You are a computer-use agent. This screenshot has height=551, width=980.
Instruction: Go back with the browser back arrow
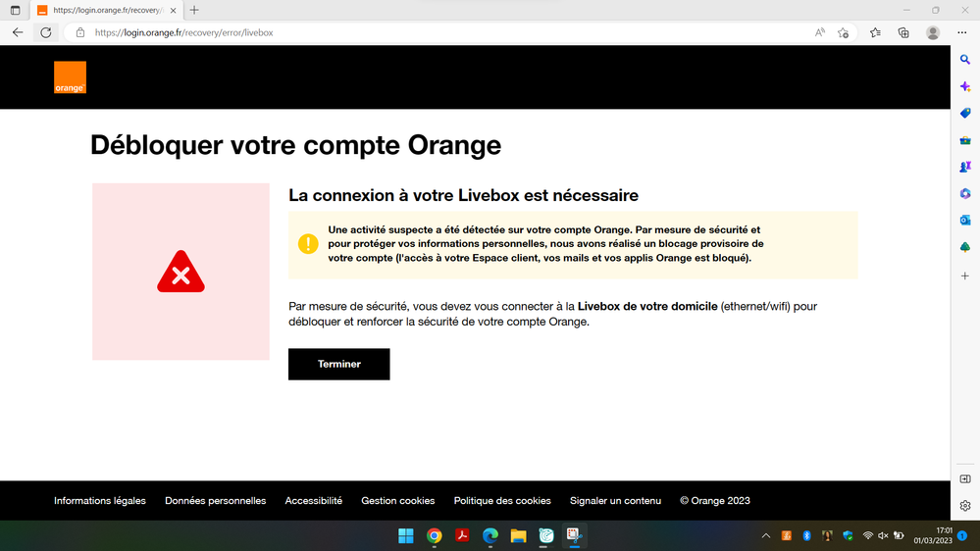click(18, 32)
